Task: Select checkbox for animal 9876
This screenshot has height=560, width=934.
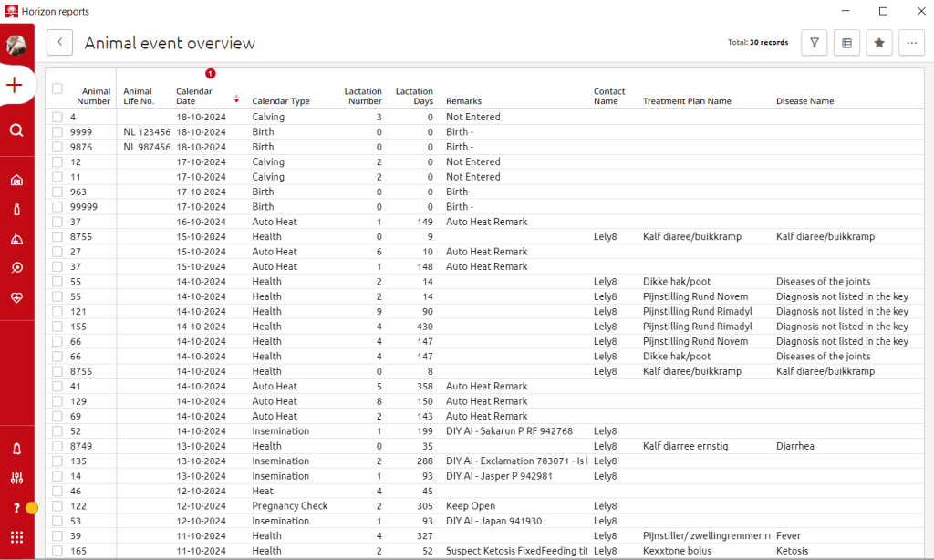Action: 57,147
